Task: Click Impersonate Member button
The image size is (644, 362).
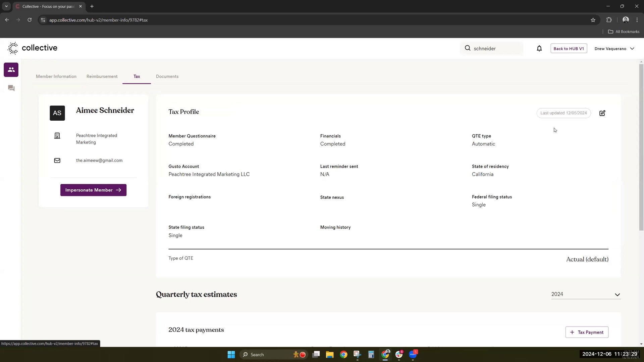Action: click(93, 190)
